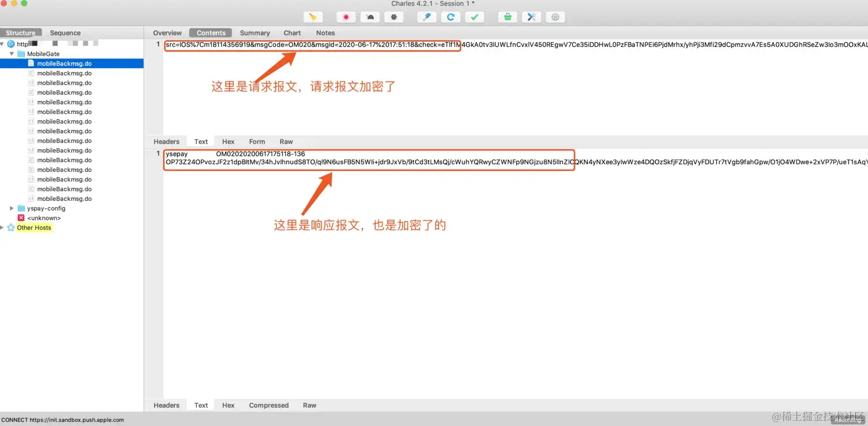The image size is (868, 426).
Task: Show request Headers tab
Action: (x=167, y=142)
